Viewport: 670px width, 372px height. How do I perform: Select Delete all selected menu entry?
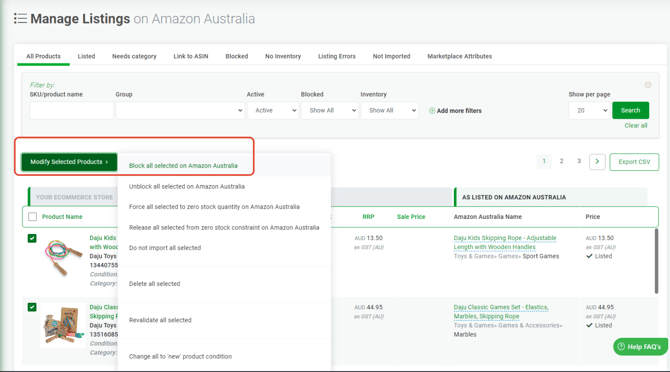tap(155, 284)
